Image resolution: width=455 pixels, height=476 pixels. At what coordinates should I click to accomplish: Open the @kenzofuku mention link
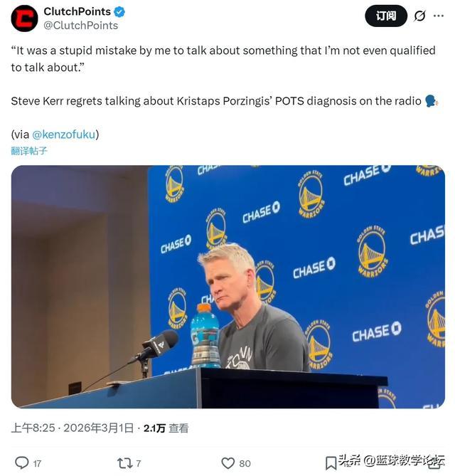click(x=64, y=134)
